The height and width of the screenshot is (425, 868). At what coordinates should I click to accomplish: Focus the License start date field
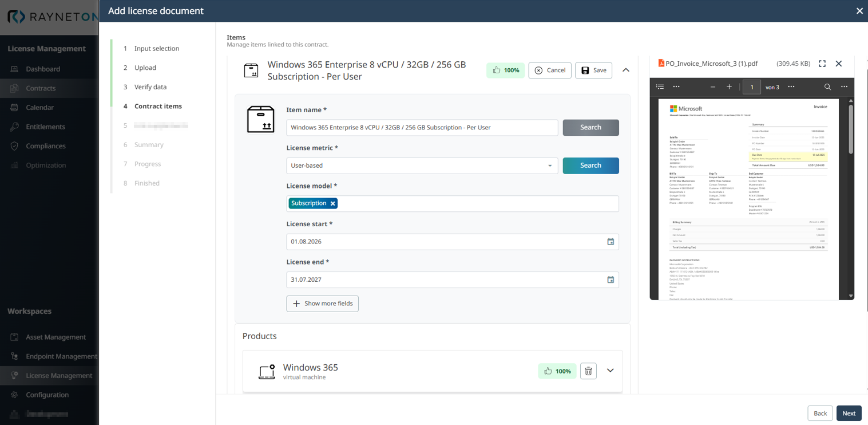(453, 242)
